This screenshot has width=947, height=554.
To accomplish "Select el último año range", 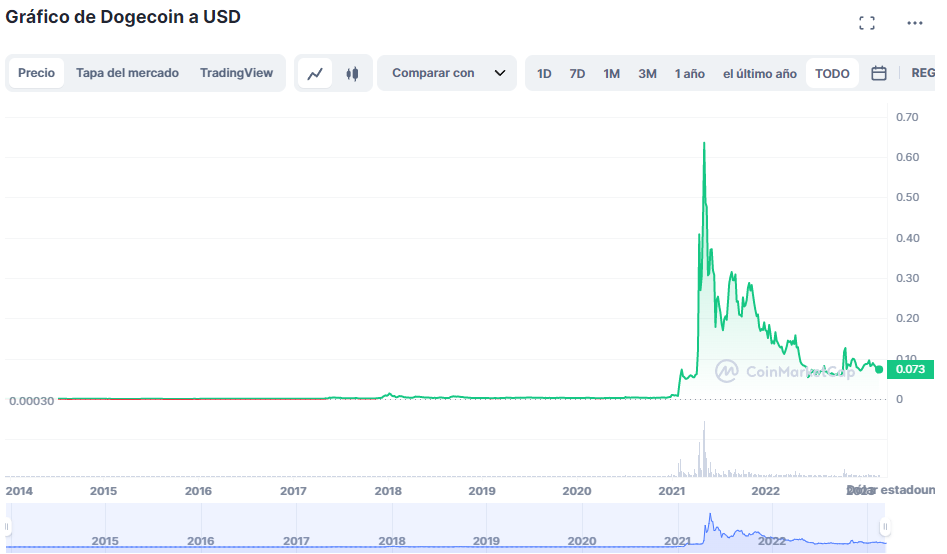I will pyautogui.click(x=759, y=73).
